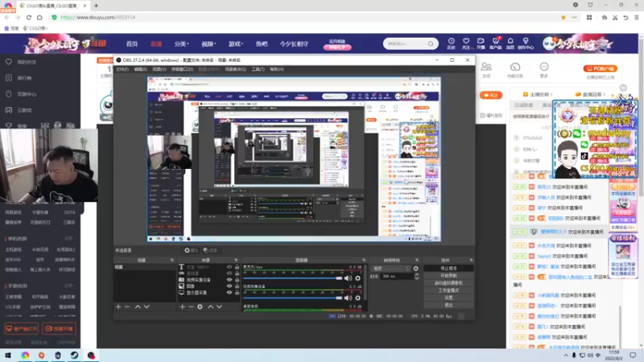This screenshot has height=362, width=644.
Task: Remove selected scene with minus icon
Action: [127, 306]
